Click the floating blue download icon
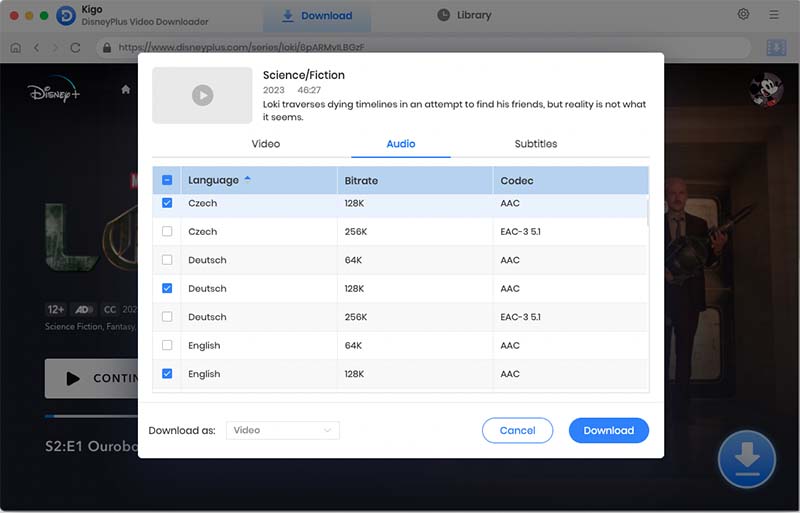The height and width of the screenshot is (513, 800). click(747, 459)
